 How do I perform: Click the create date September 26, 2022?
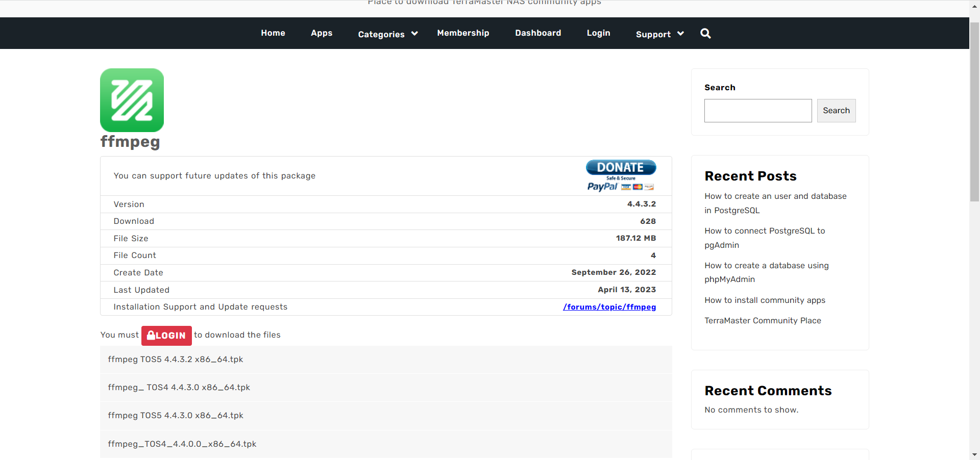[x=614, y=272]
